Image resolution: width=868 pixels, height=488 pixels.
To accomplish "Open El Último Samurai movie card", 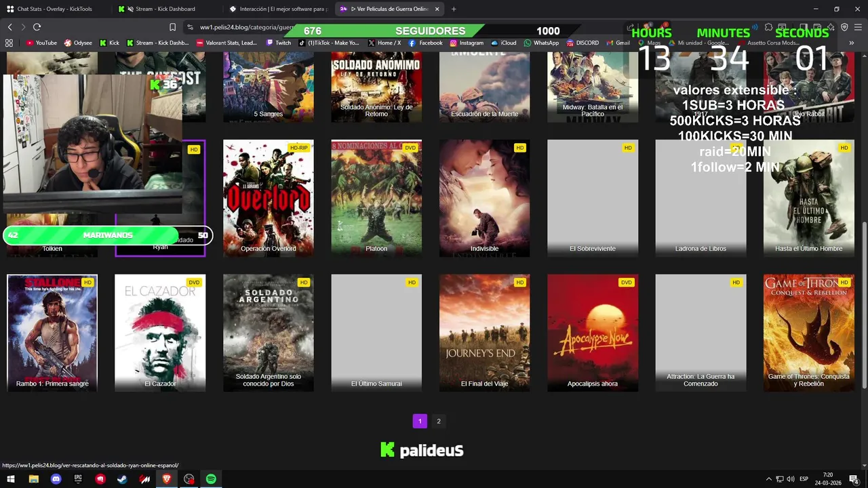I will click(x=376, y=333).
